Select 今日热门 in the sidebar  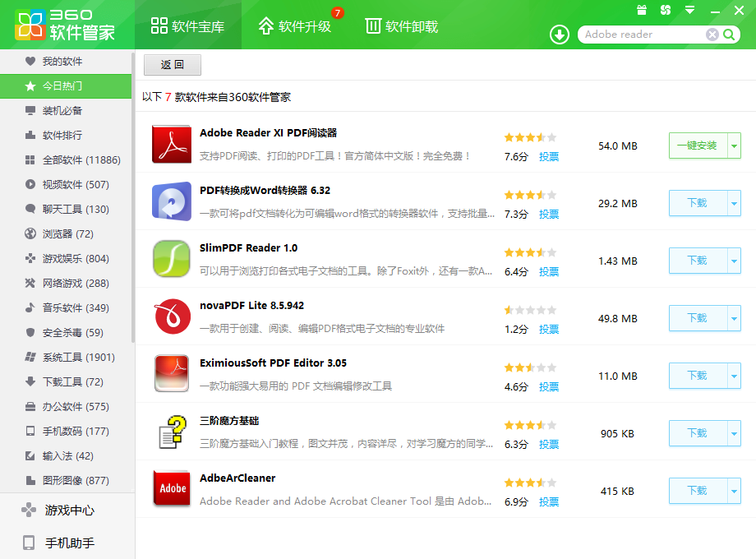[66, 85]
